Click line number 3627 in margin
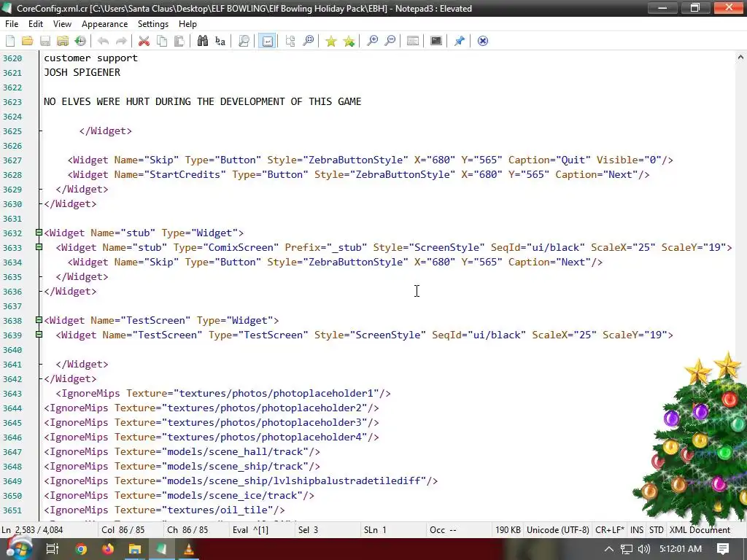Viewport: 747px width, 560px height. pyautogui.click(x=12, y=160)
